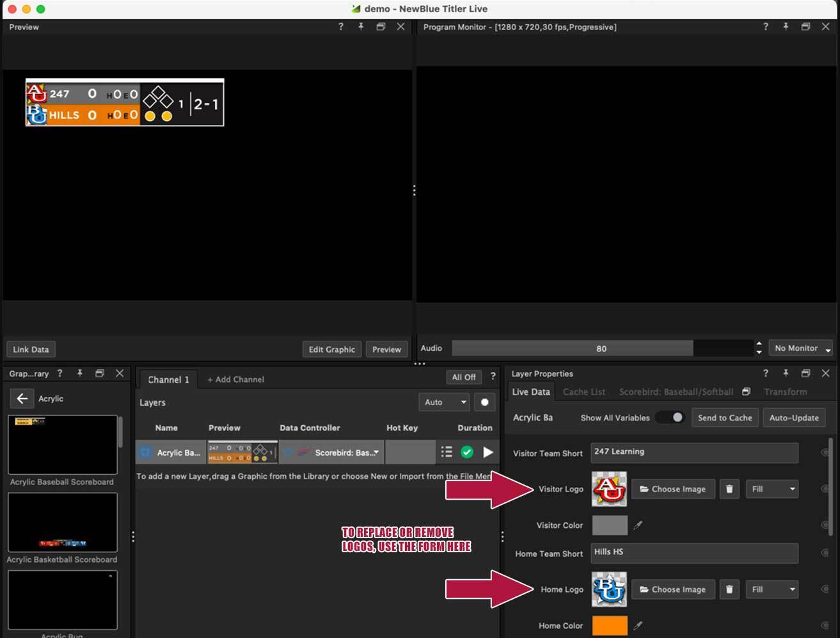This screenshot has width=840, height=638.
Task: Click the Visitor Team Short text field
Action: (694, 452)
